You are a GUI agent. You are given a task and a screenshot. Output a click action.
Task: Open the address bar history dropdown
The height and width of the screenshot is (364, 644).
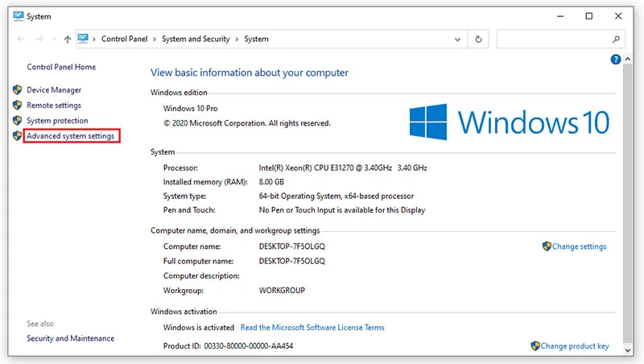point(457,39)
